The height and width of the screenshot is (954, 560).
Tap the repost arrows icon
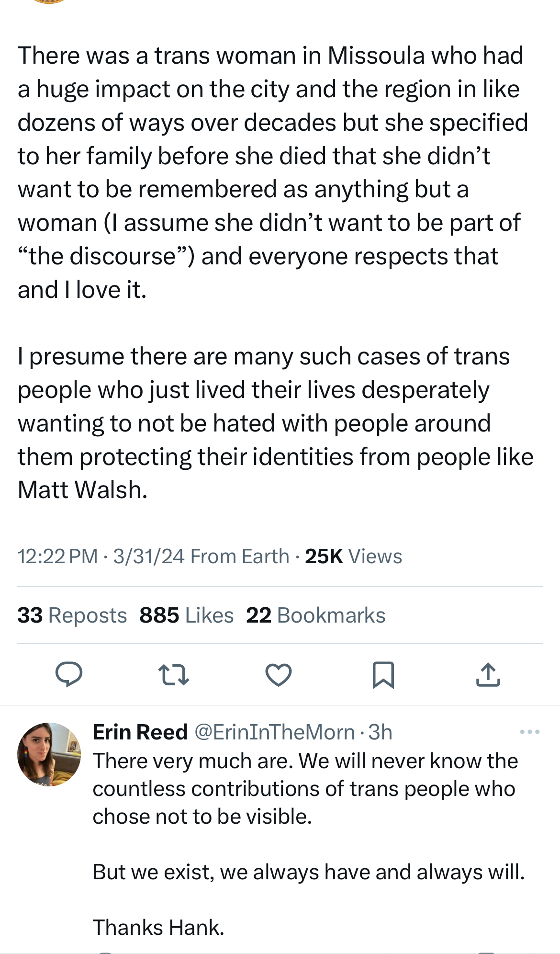point(173,675)
